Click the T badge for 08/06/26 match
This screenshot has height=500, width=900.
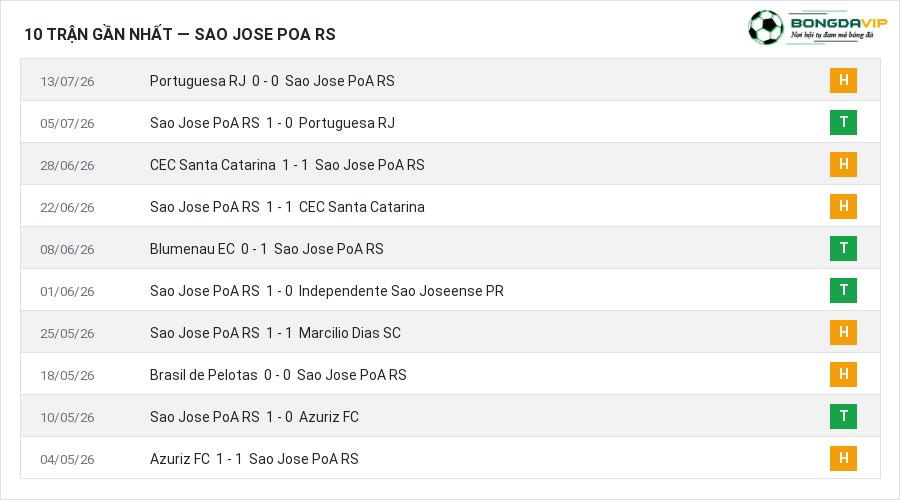(x=843, y=248)
